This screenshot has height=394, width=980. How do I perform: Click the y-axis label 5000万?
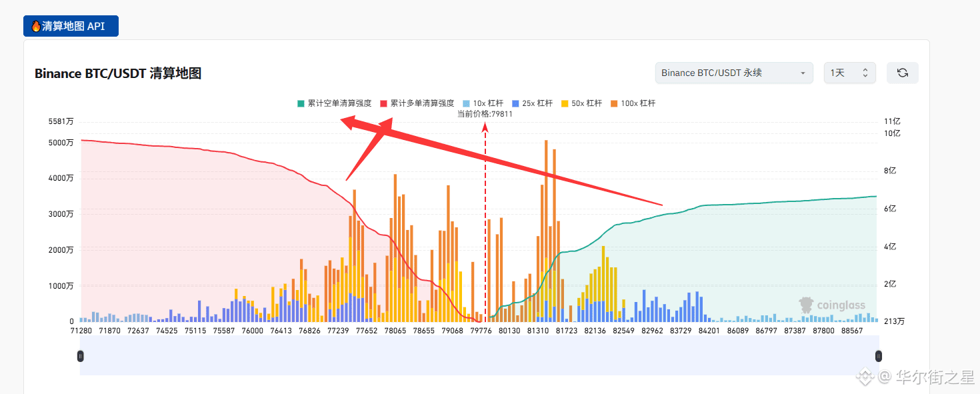(61, 143)
